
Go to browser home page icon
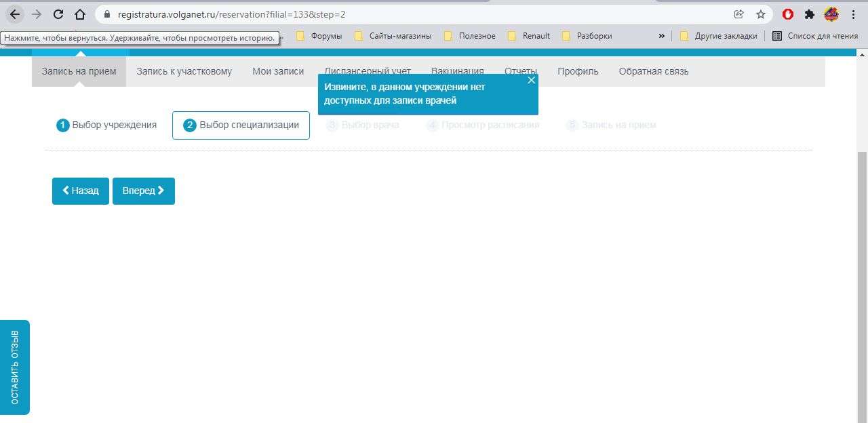coord(80,14)
